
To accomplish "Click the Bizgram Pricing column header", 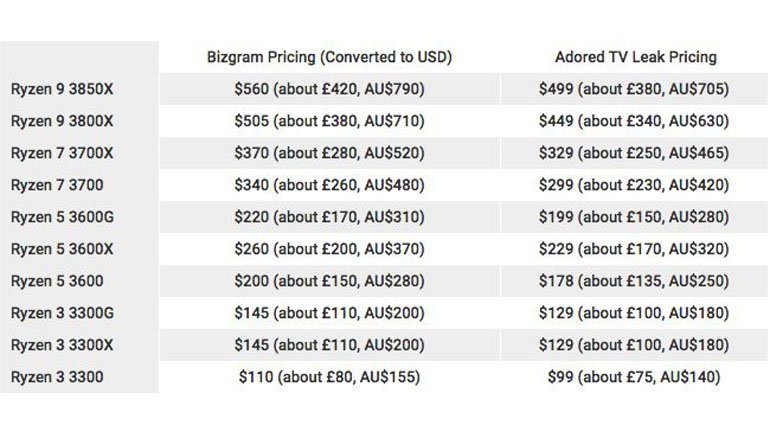I will pos(329,57).
